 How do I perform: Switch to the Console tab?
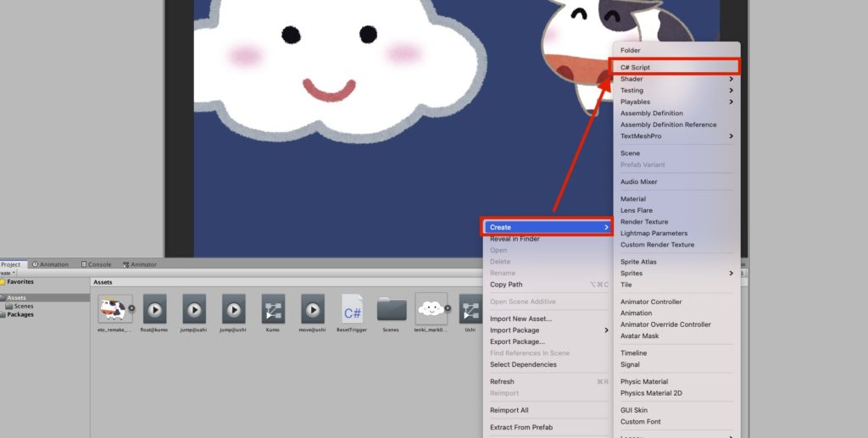97,264
